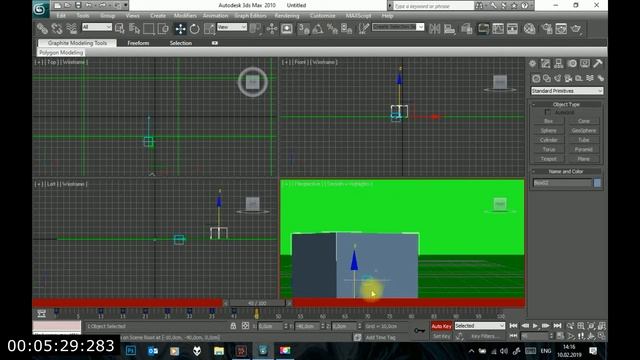Screen dimensions: 640x360
Task: Switch to the Selection ribbon tab
Action: tap(180, 43)
